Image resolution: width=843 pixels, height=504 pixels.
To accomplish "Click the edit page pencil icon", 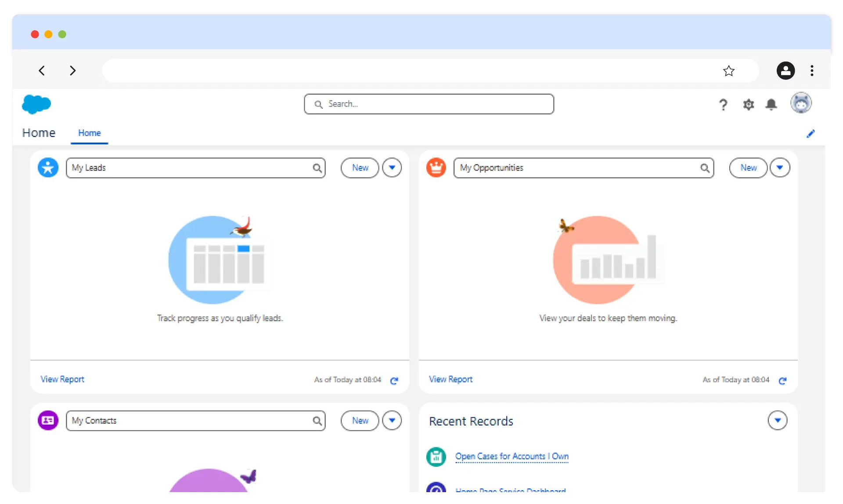I will pyautogui.click(x=811, y=134).
